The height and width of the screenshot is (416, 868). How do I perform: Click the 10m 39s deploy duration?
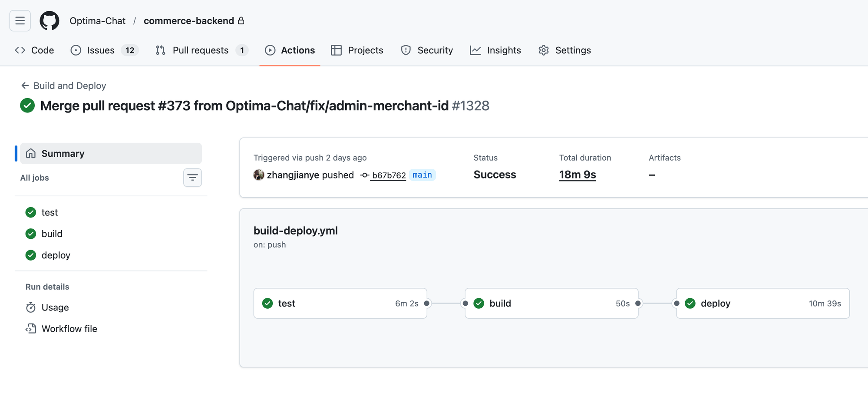pyautogui.click(x=825, y=304)
